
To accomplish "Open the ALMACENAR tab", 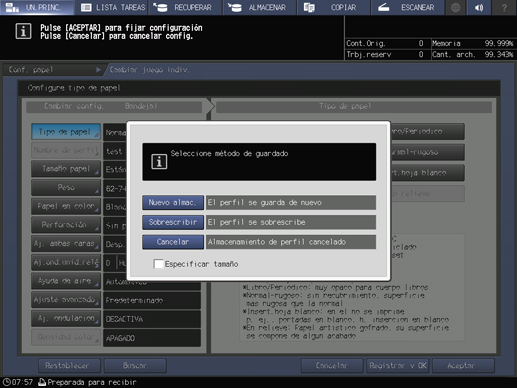I will tap(260, 7).
